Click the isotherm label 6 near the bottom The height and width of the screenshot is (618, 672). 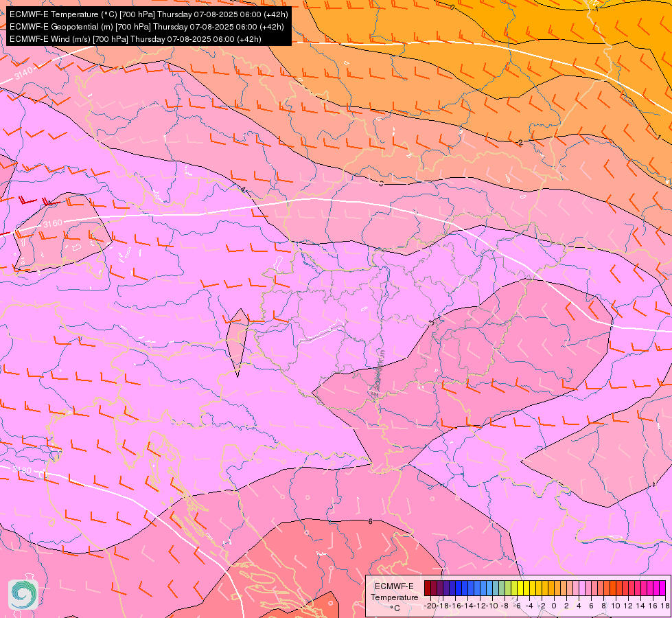[370, 521]
